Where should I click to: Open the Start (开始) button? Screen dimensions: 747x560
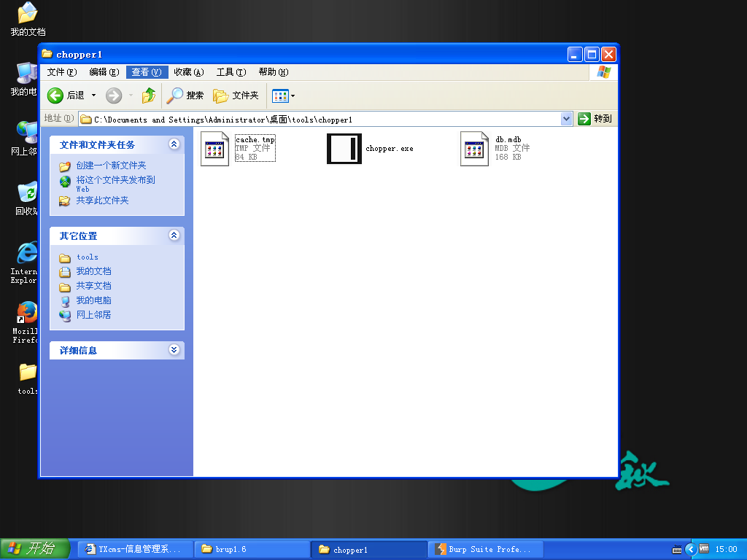[x=35, y=549]
